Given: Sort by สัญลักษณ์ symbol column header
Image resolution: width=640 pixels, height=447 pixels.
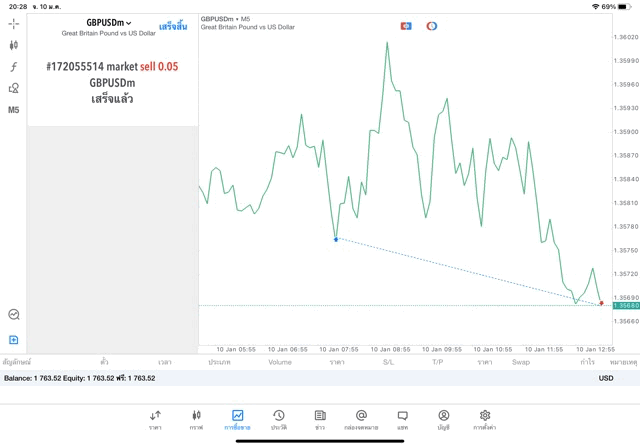Looking at the screenshot, I should pos(17,362).
